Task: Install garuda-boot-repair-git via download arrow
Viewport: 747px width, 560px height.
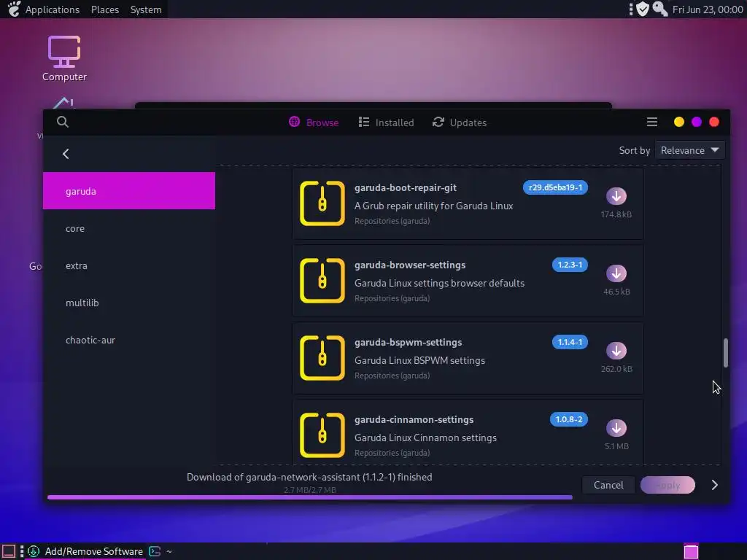Action: pos(616,195)
